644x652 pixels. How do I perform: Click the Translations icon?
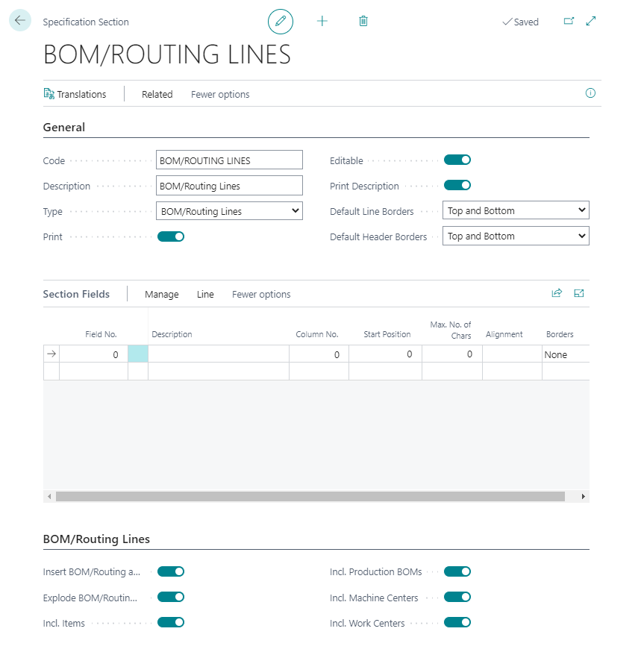click(x=49, y=94)
